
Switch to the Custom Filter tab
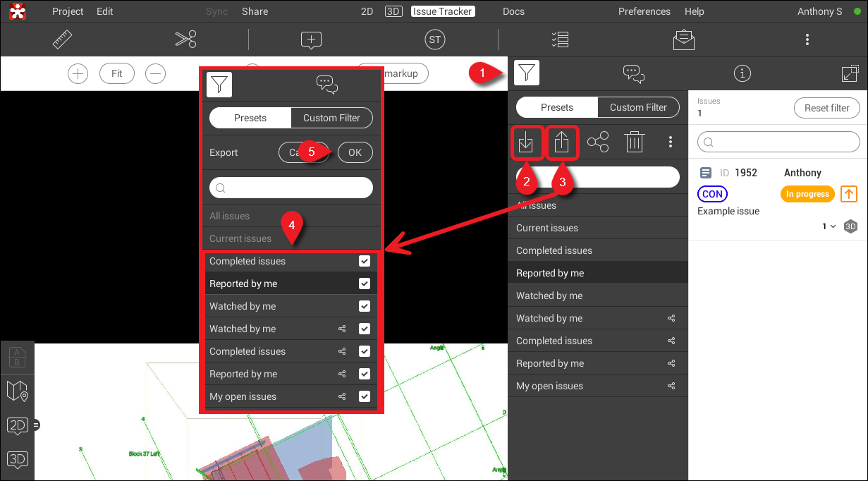click(638, 106)
